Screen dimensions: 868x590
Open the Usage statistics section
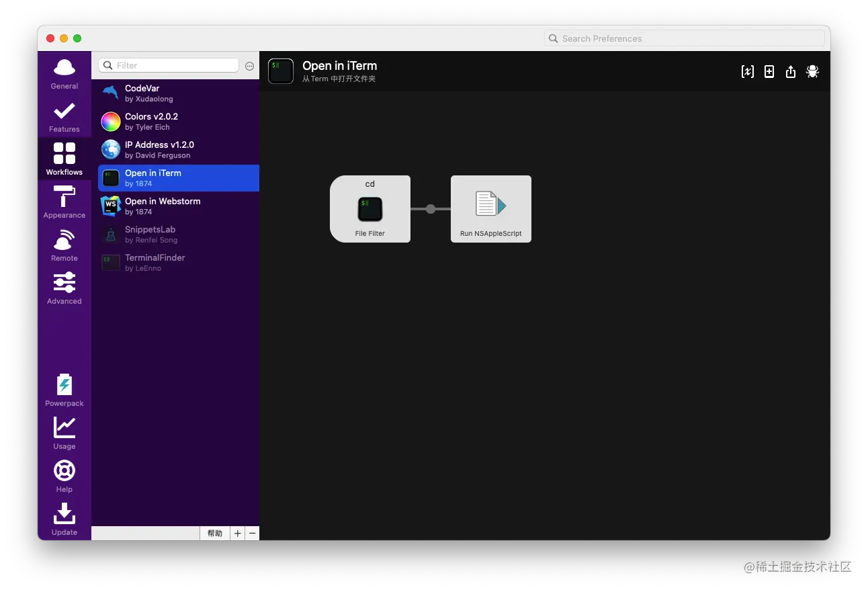pyautogui.click(x=64, y=433)
